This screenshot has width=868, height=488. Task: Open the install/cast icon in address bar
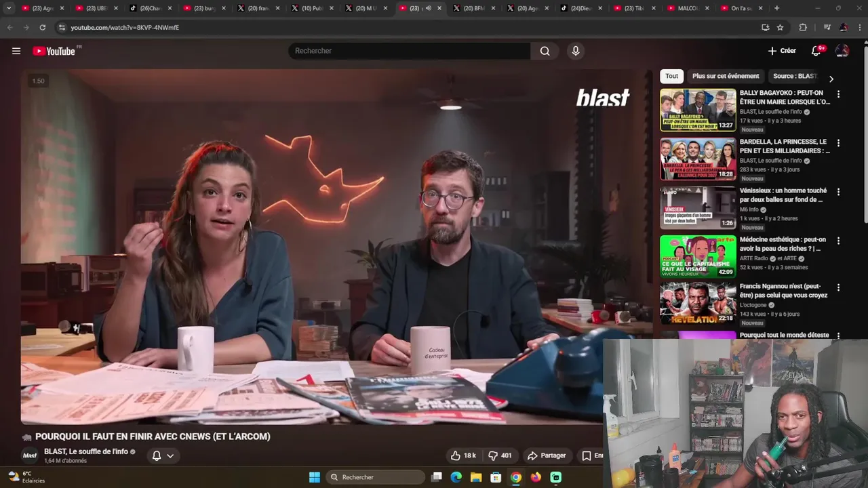(765, 27)
